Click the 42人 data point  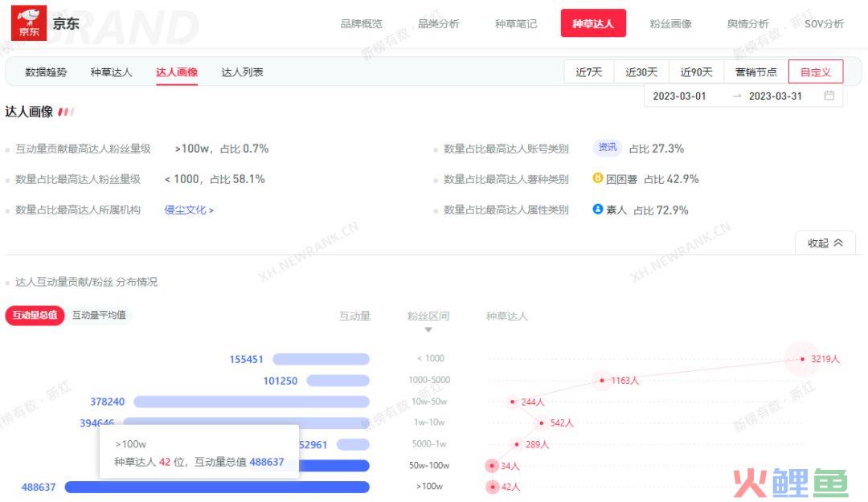(492, 487)
